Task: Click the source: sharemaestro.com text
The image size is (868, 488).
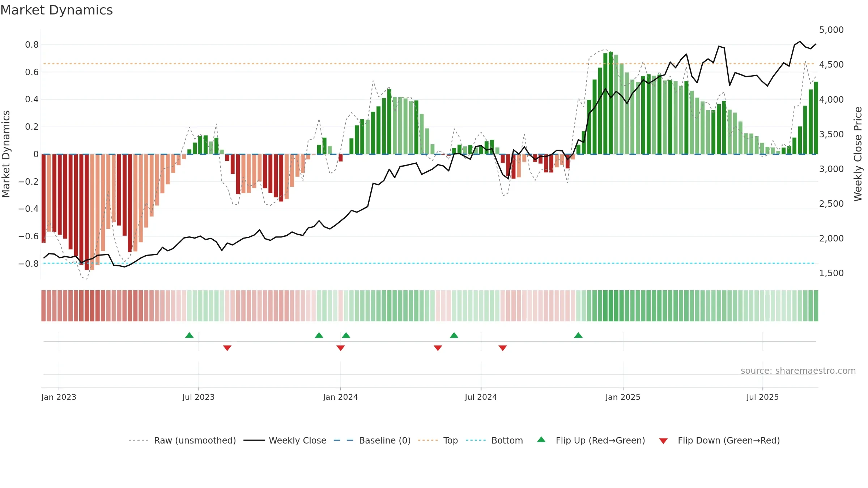Action: [x=798, y=371]
